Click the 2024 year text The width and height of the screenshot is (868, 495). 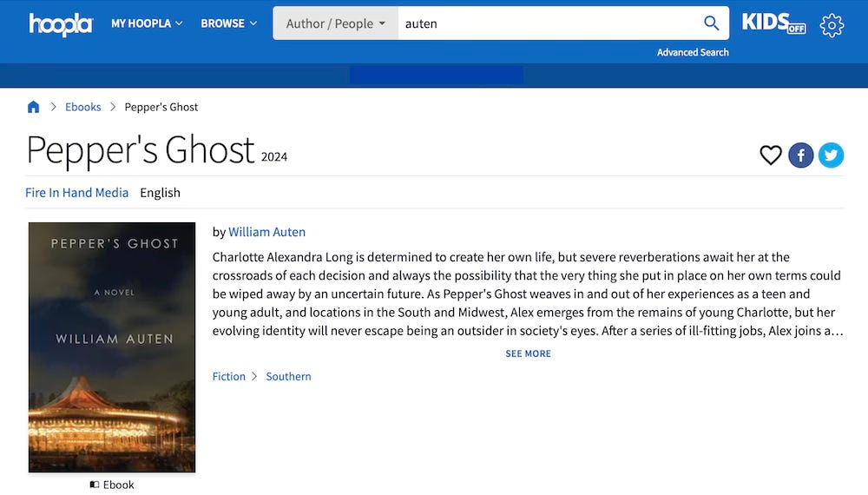click(x=274, y=156)
